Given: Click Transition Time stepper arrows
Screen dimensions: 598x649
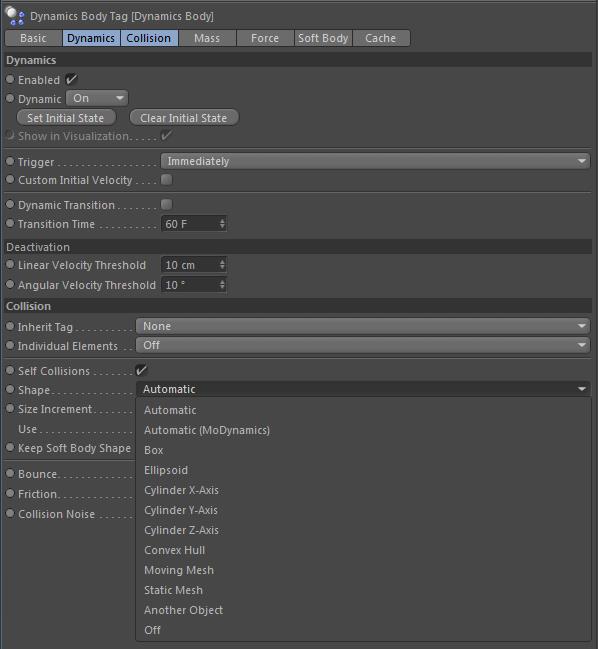Looking at the screenshot, I should pos(222,224).
